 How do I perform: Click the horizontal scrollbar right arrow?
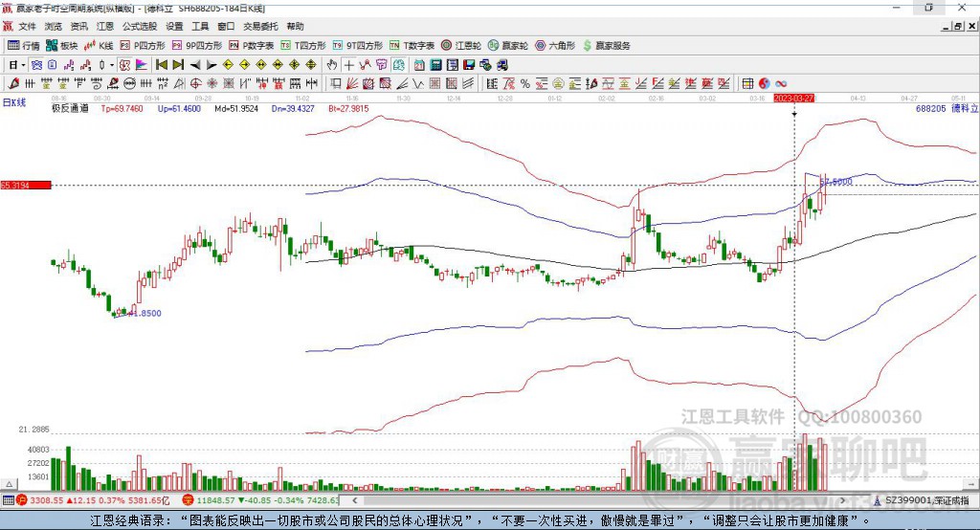[842, 500]
